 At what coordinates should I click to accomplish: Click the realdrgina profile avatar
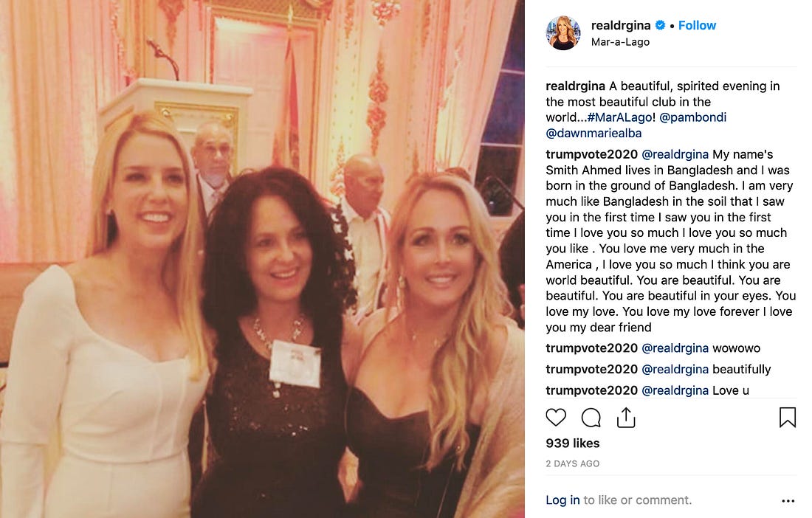(x=563, y=32)
